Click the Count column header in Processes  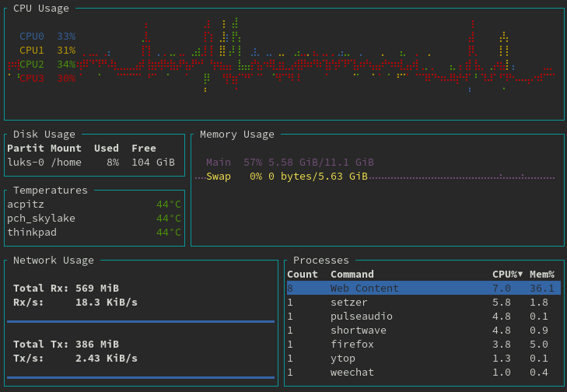[x=302, y=274]
